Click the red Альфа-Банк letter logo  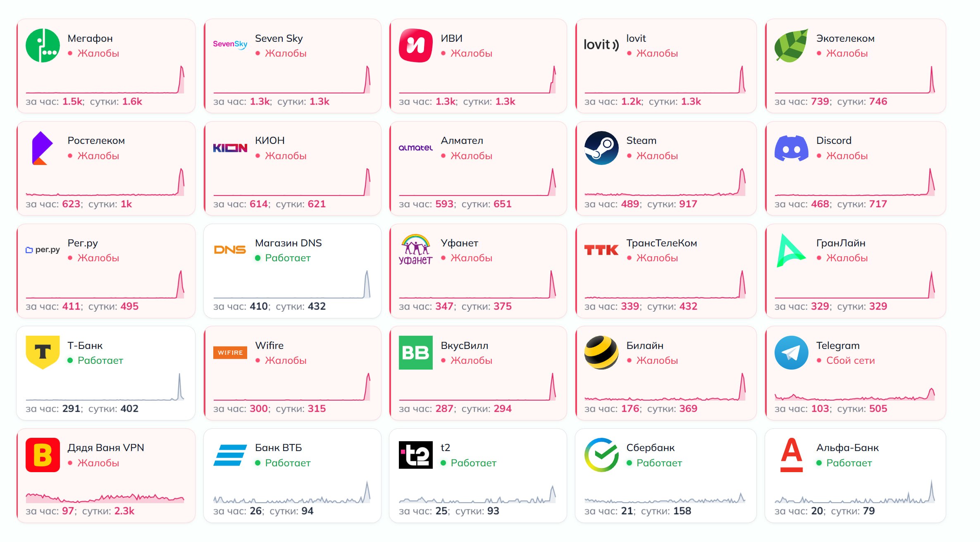click(791, 455)
